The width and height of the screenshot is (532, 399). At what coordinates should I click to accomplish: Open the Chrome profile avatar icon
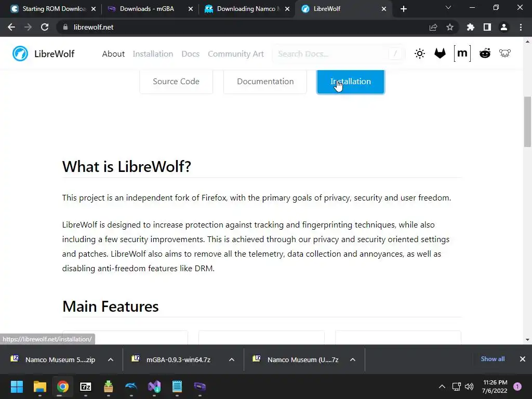point(504,27)
